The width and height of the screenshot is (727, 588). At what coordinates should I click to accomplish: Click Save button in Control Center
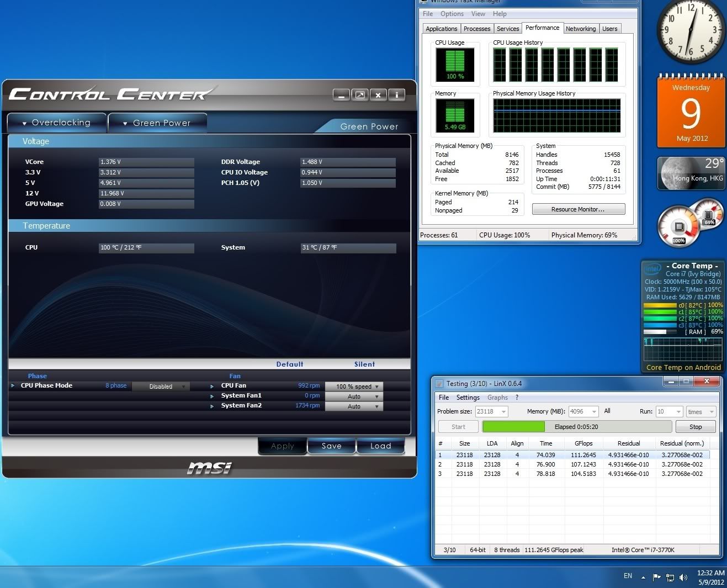tap(331, 446)
